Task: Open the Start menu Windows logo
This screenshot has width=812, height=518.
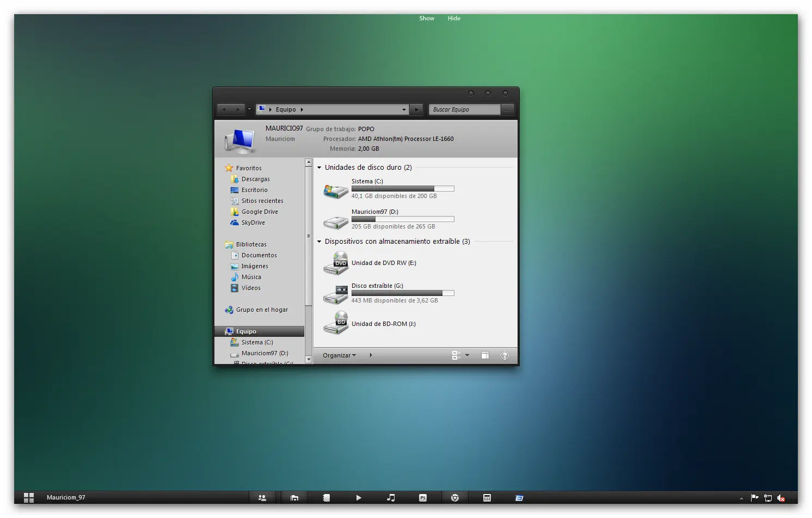Action: coord(29,497)
